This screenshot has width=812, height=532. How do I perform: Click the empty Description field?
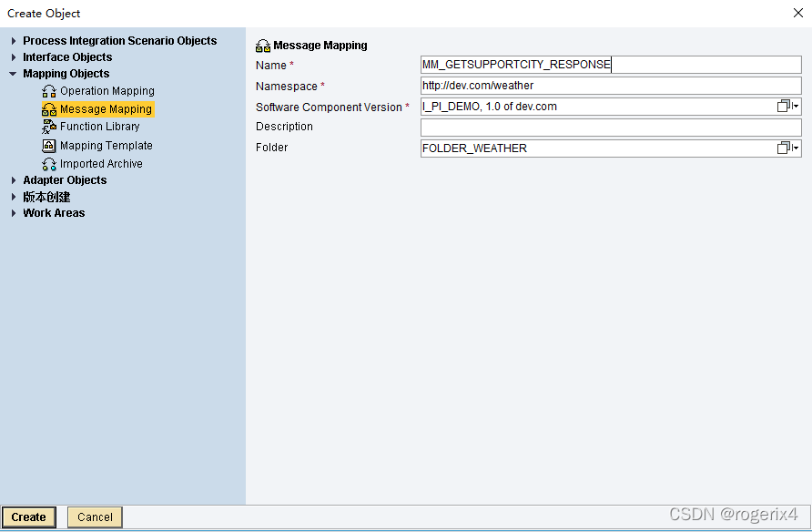coord(610,128)
